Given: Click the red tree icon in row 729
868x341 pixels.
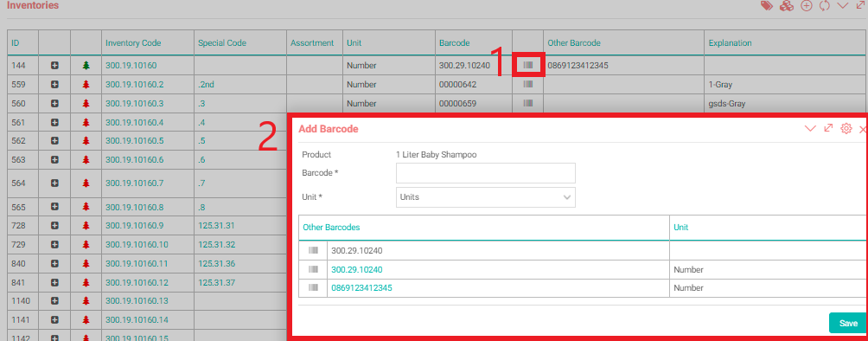Looking at the screenshot, I should coord(86,245).
